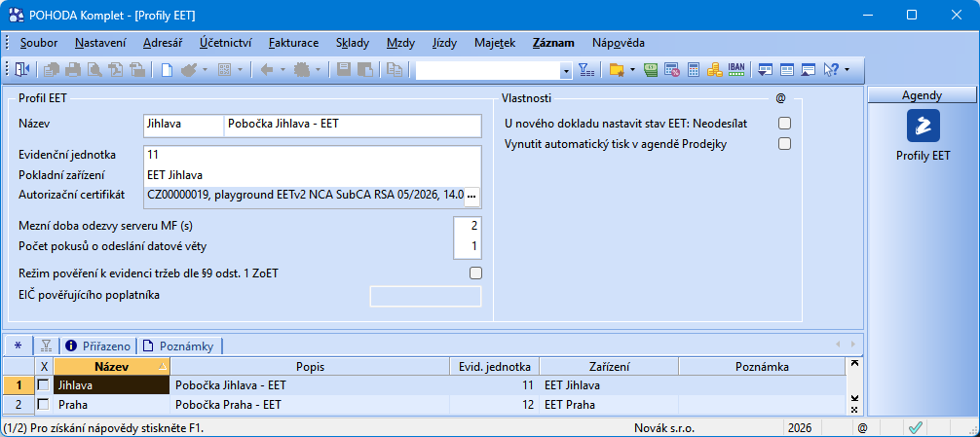Click the new document icon in the toolbar
980x437 pixels.
[167, 69]
